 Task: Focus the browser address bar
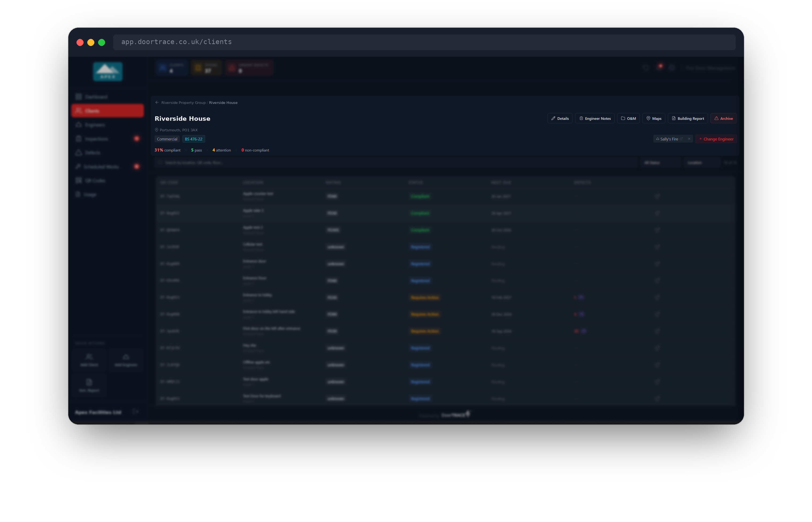tap(424, 42)
